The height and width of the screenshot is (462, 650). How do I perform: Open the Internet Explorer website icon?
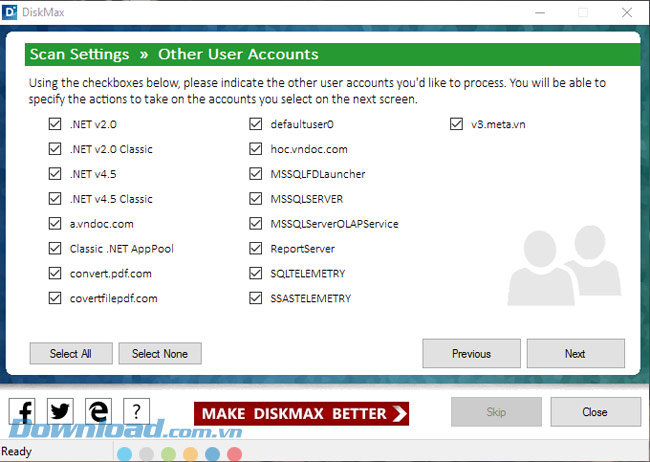tap(98, 411)
